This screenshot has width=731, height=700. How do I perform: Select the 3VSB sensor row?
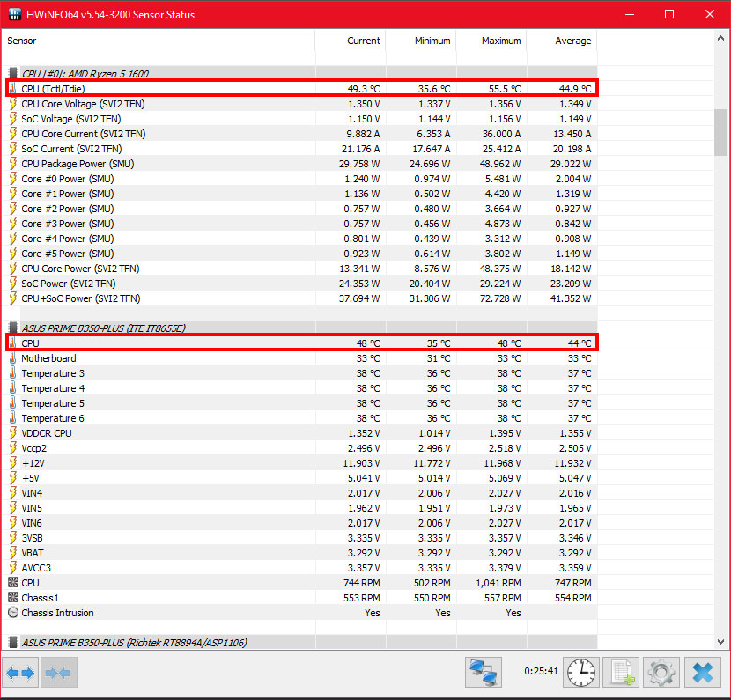pyautogui.click(x=301, y=538)
